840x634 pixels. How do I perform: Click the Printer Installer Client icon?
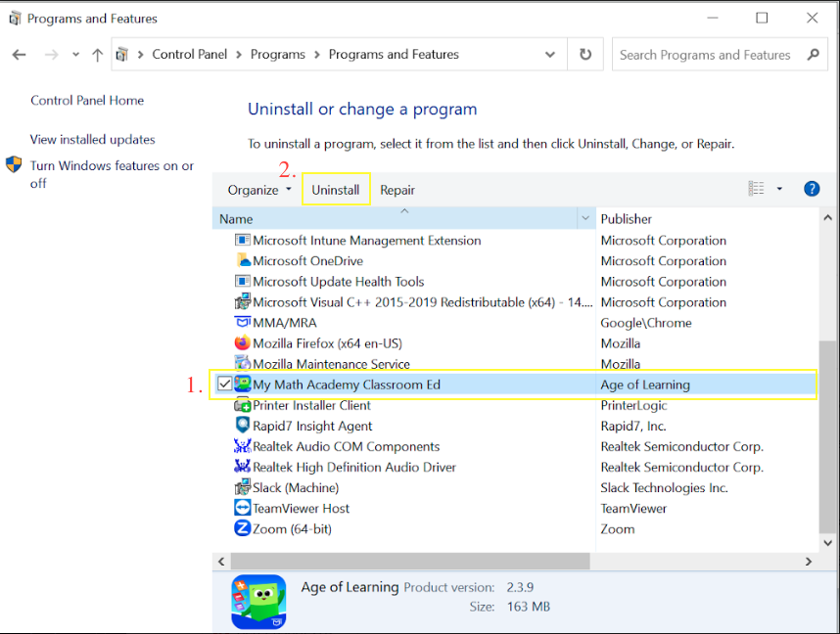243,405
